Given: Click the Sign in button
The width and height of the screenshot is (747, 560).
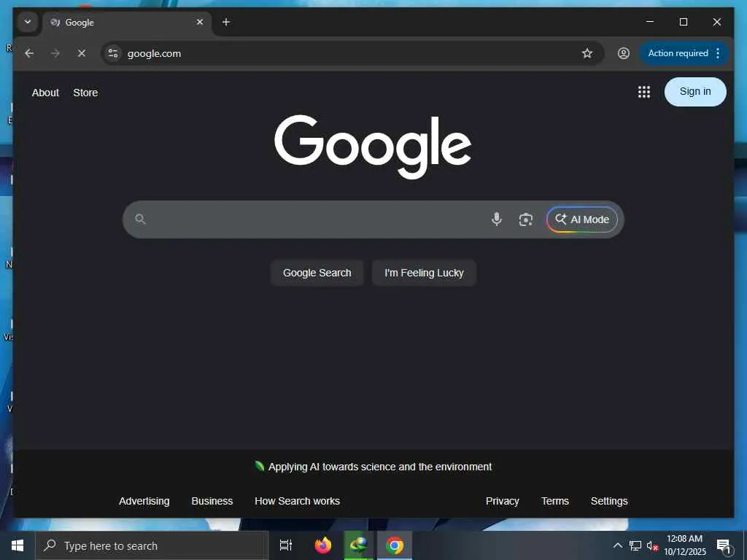Looking at the screenshot, I should point(695,91).
